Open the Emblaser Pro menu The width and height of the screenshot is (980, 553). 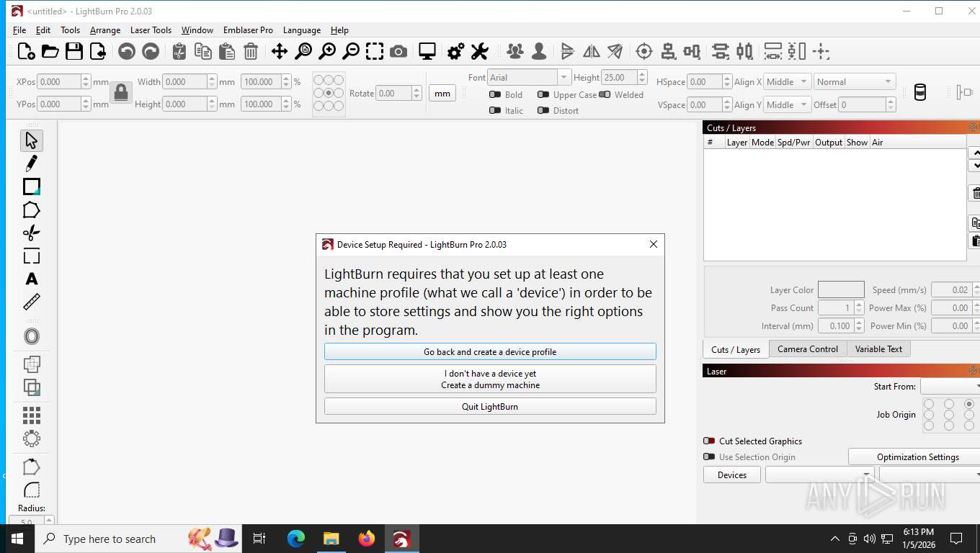tap(248, 30)
